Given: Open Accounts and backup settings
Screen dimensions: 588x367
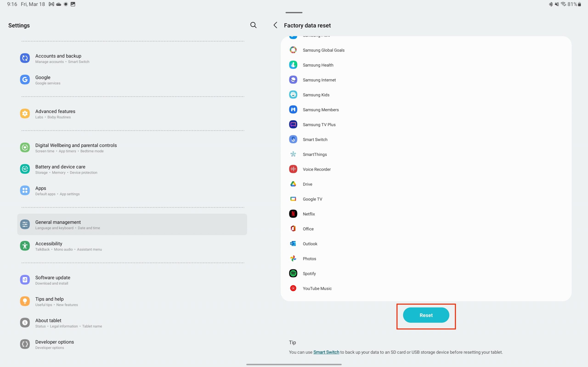Looking at the screenshot, I should point(58,58).
